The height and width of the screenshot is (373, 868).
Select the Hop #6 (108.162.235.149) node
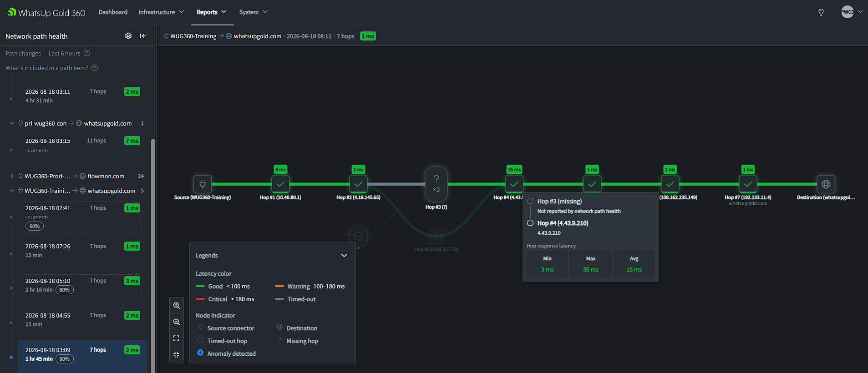670,184
